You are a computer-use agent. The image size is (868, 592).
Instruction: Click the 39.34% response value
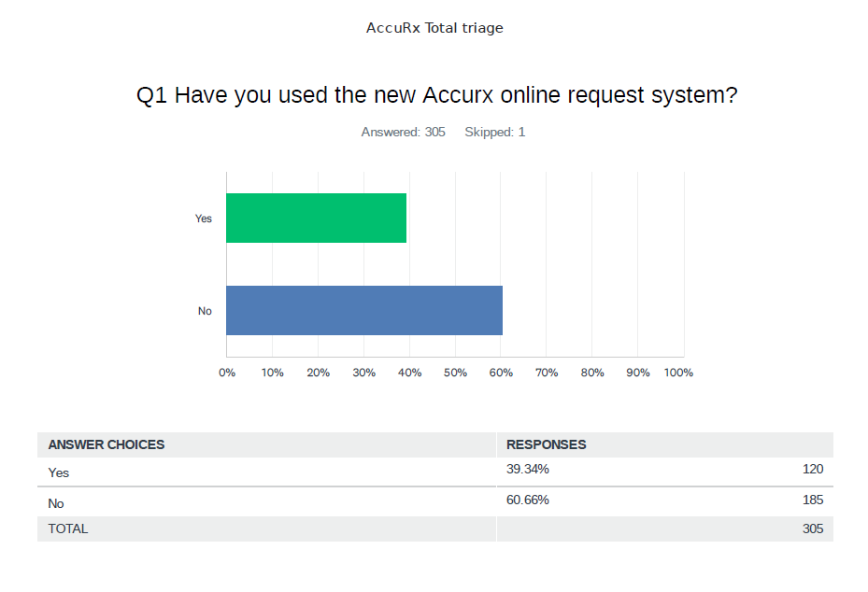click(528, 470)
